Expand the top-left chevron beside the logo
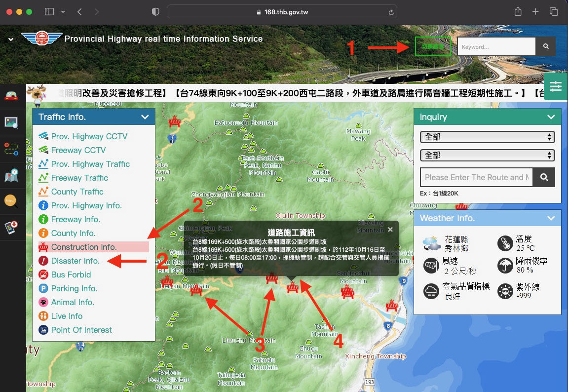The height and width of the screenshot is (392, 568). coord(11,39)
